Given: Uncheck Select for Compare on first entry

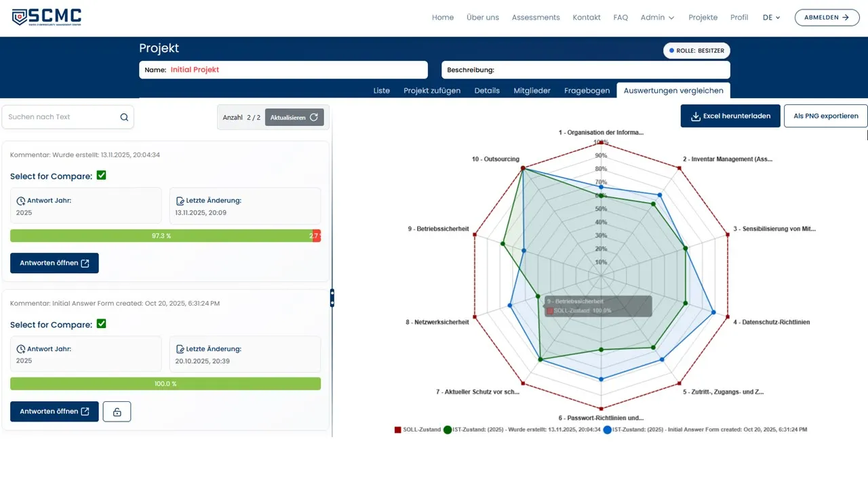Looking at the screenshot, I should 102,176.
